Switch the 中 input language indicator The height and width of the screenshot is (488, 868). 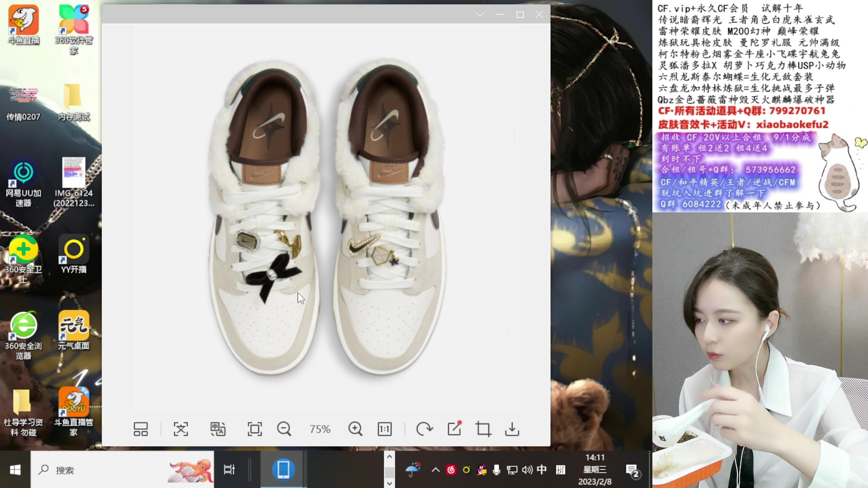pos(542,470)
